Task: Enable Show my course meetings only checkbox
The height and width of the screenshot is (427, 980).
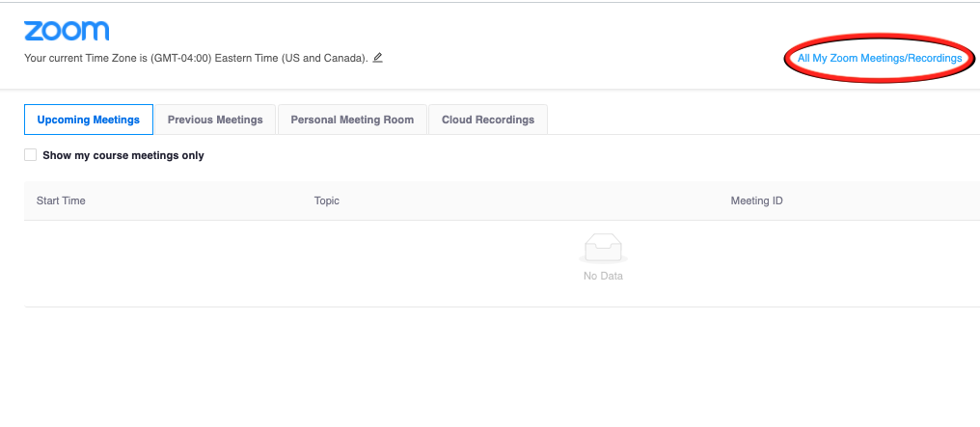Action: pyautogui.click(x=30, y=155)
